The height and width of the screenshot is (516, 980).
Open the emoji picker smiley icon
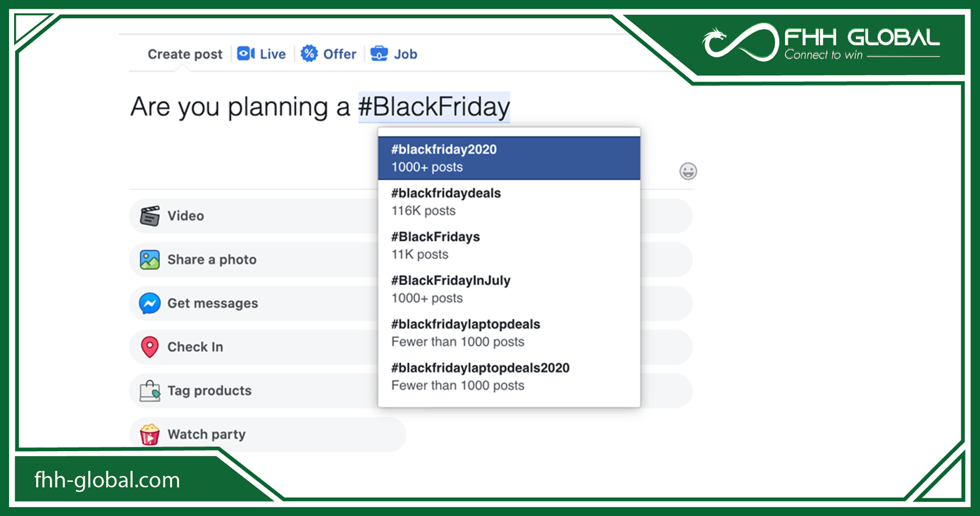(688, 171)
